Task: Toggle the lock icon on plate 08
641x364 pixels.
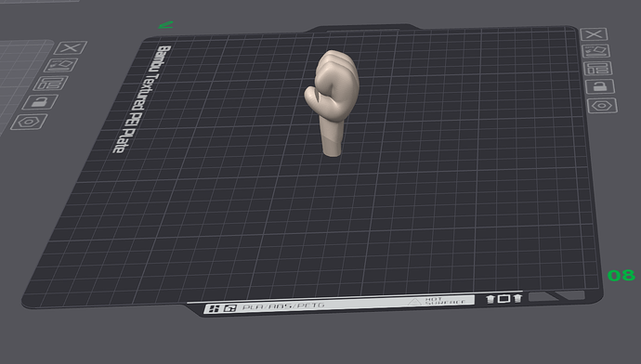Action: click(600, 86)
